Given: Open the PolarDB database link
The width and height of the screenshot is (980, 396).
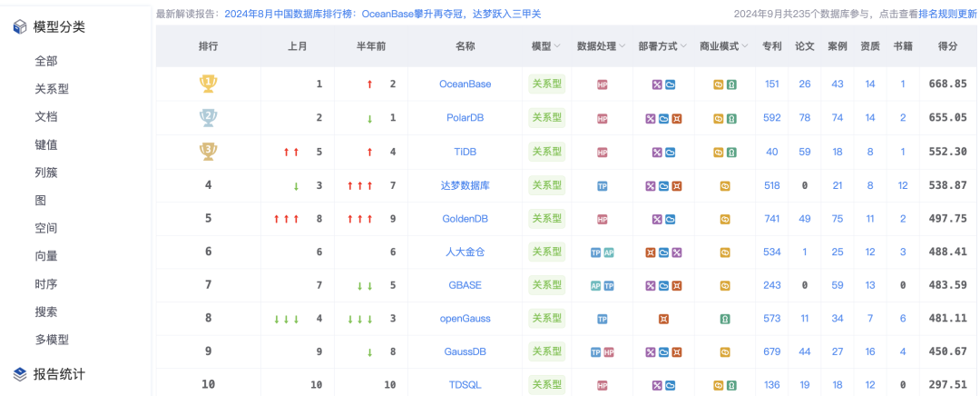Looking at the screenshot, I should click(465, 117).
